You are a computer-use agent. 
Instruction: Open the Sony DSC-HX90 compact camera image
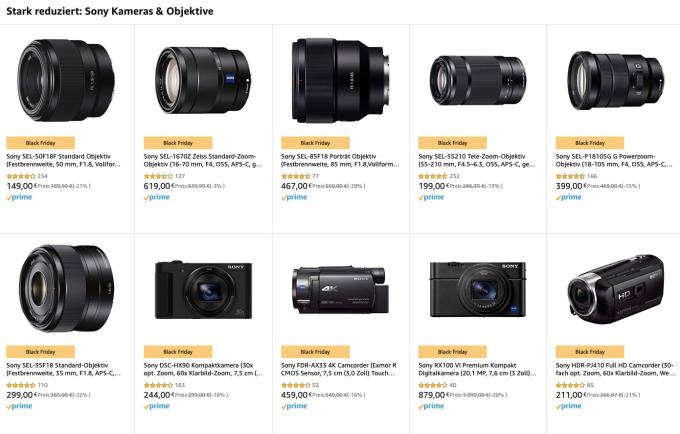point(203,290)
